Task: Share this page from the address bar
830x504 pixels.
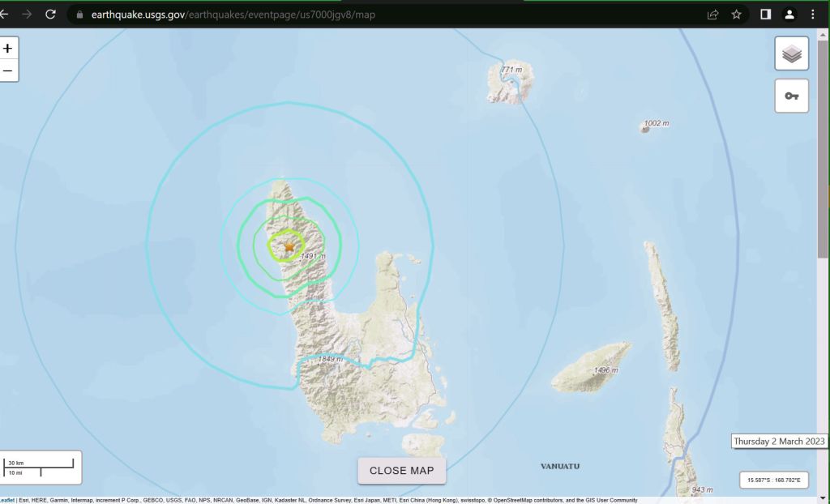Action: point(713,15)
